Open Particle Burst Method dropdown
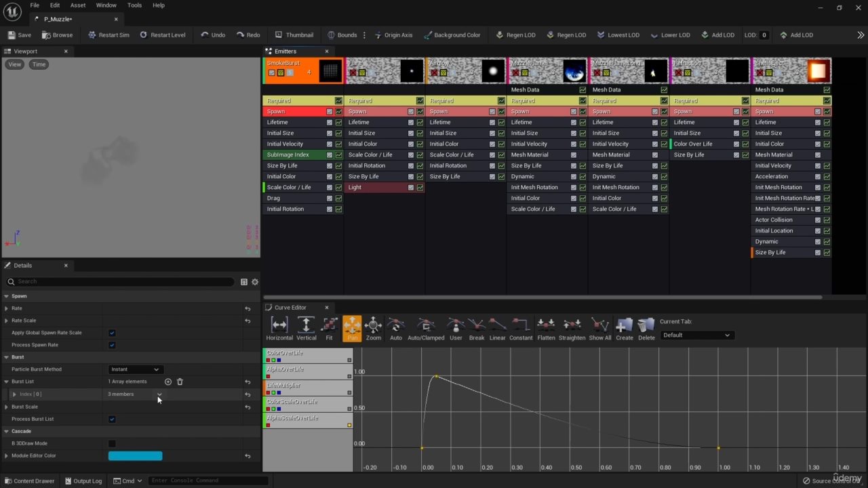 pos(135,369)
